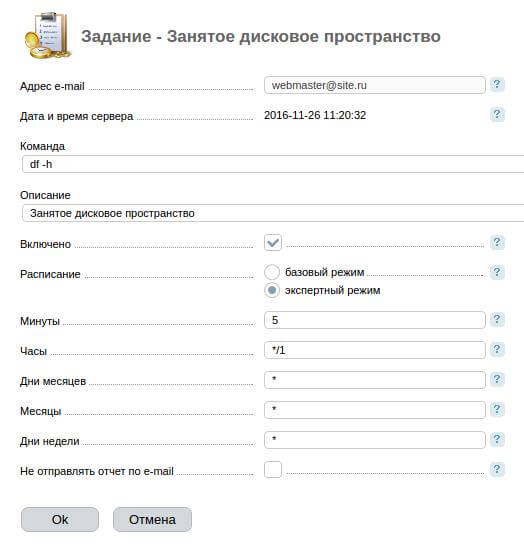
Task: Click the Описание text field
Action: point(273,213)
